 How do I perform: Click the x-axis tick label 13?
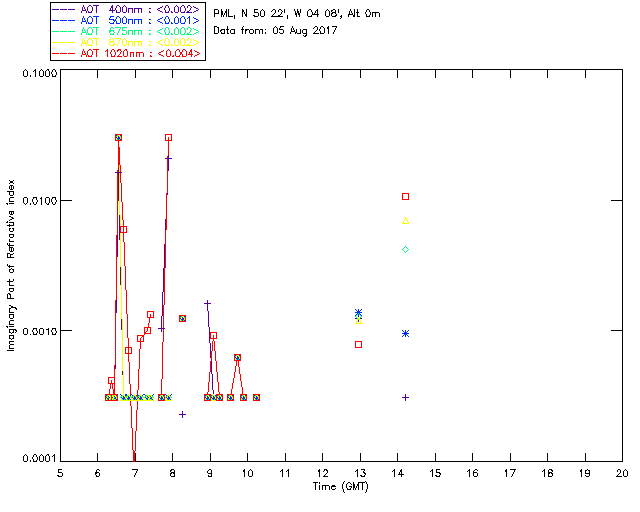pyautogui.click(x=360, y=473)
